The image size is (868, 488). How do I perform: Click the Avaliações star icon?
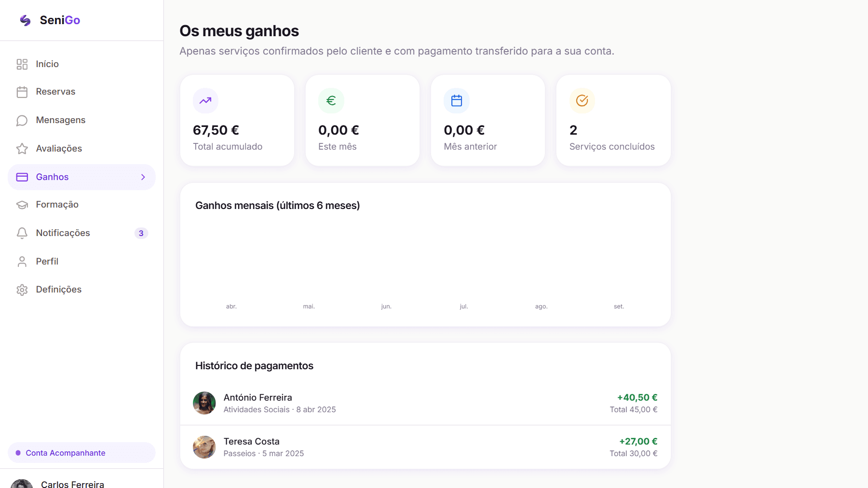click(x=22, y=149)
